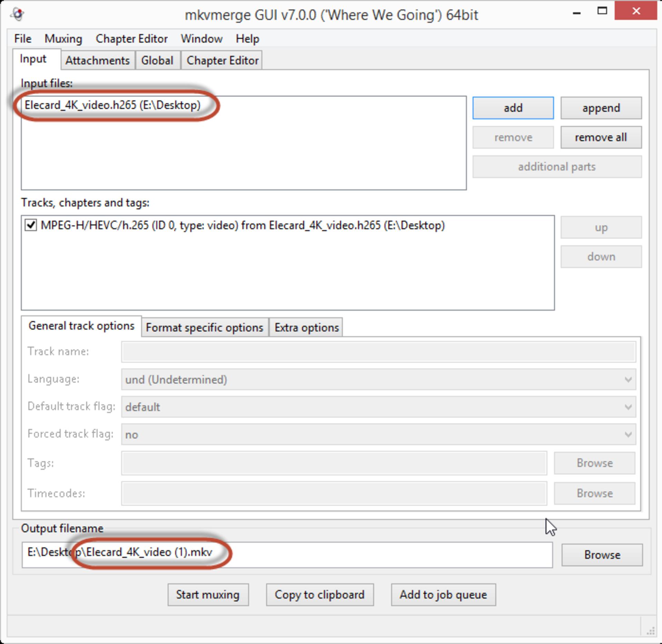Open the Chapter Editor menu
Image resolution: width=662 pixels, height=644 pixels.
coord(132,39)
